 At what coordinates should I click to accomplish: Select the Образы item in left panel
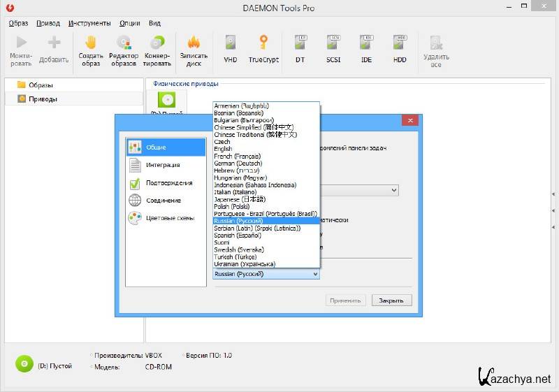click(41, 85)
